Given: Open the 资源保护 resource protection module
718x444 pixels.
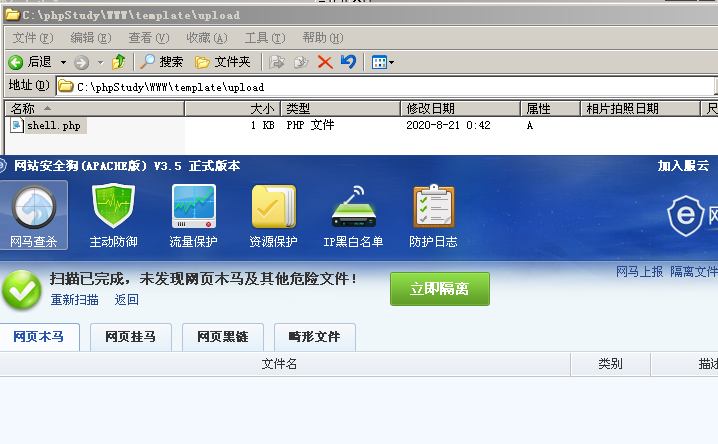Looking at the screenshot, I should pyautogui.click(x=273, y=215).
